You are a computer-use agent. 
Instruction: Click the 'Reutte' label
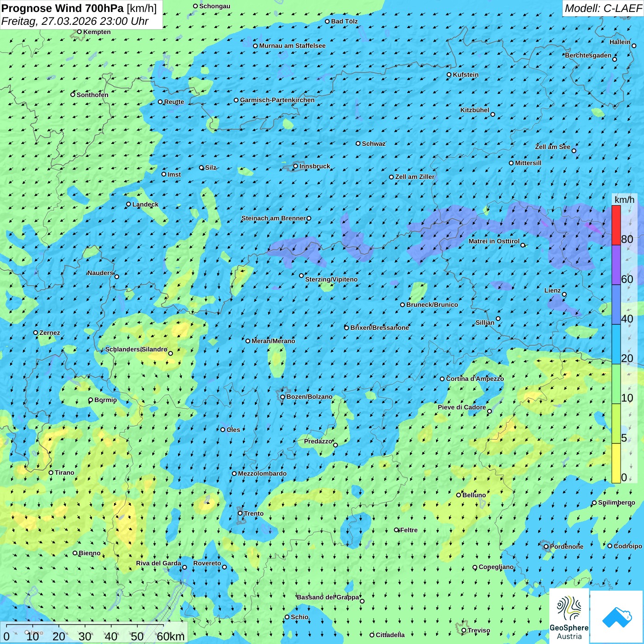tap(174, 102)
